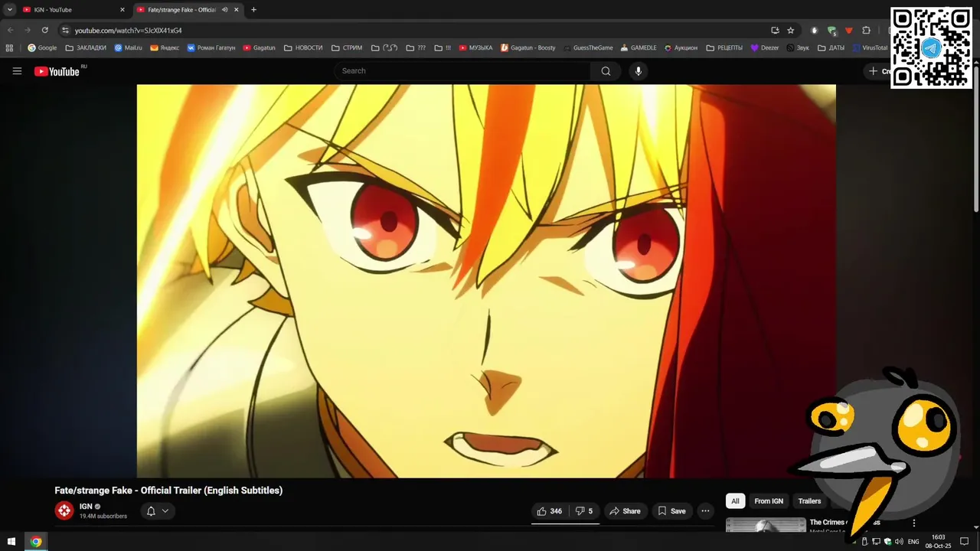Open the tab search dropdown
The image size is (980, 551).
pyautogui.click(x=9, y=10)
